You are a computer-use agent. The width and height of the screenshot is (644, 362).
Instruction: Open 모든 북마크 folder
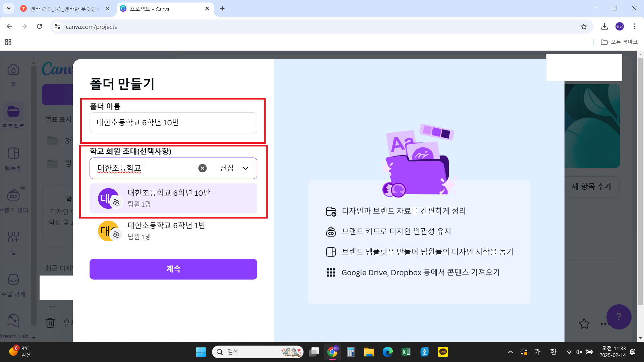coord(619,42)
